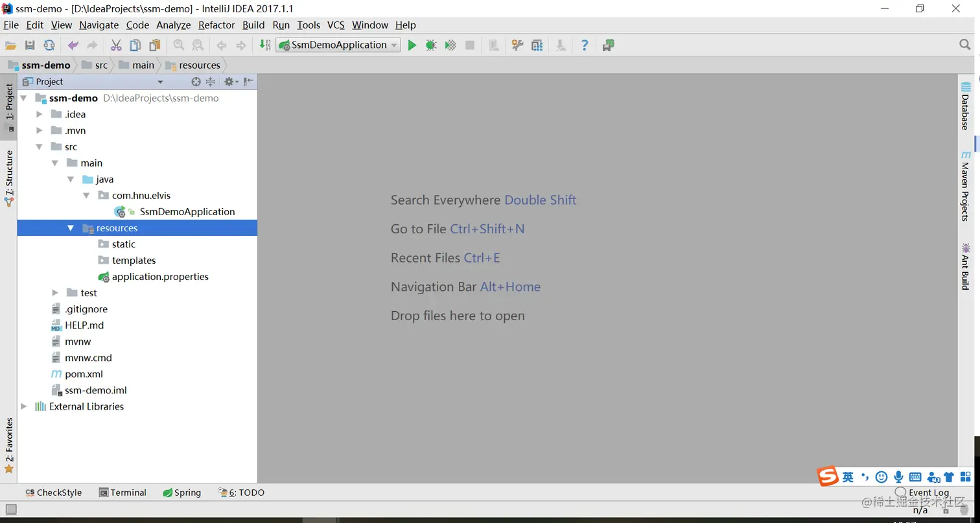
Task: Open the Project view mode dropdown
Action: click(160, 82)
